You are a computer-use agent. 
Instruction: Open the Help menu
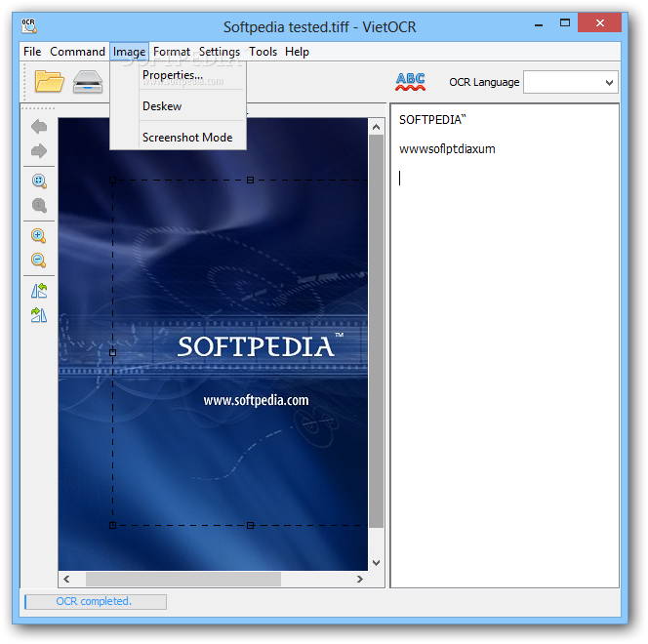pos(297,52)
